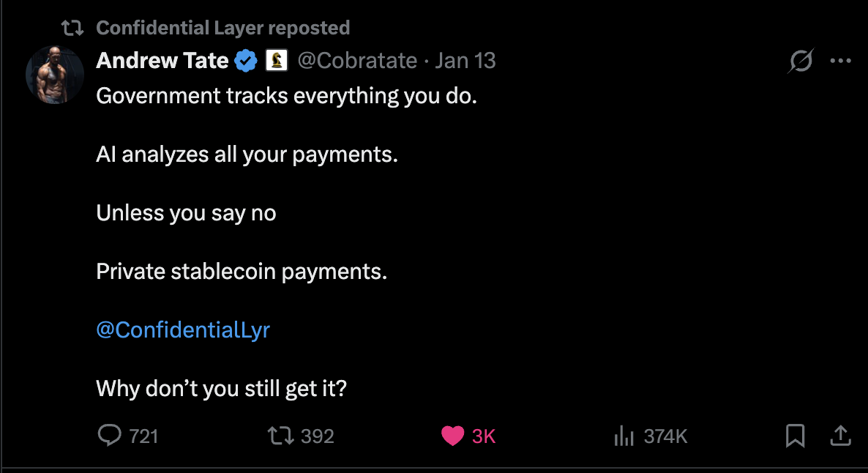Viewport: 868px width, 473px height.
Task: Open Andrew Tate's display name
Action: point(162,61)
